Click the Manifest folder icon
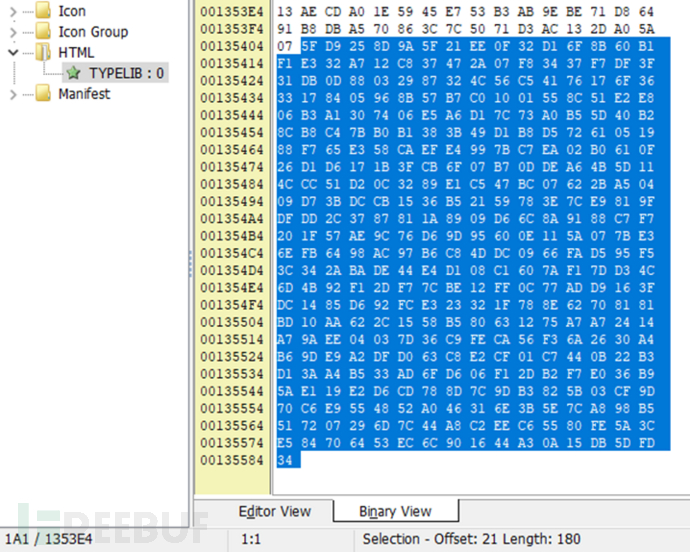 43,93
